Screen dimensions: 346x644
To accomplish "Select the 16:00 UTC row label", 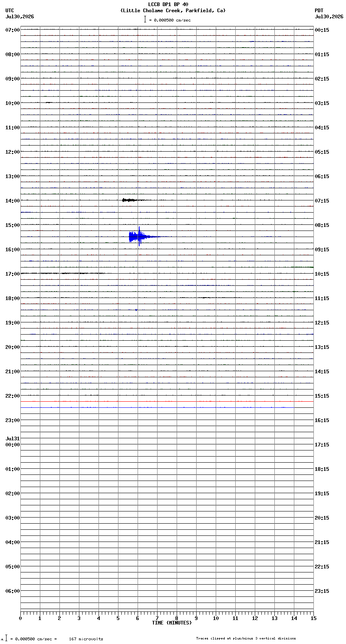I will [x=13, y=250].
